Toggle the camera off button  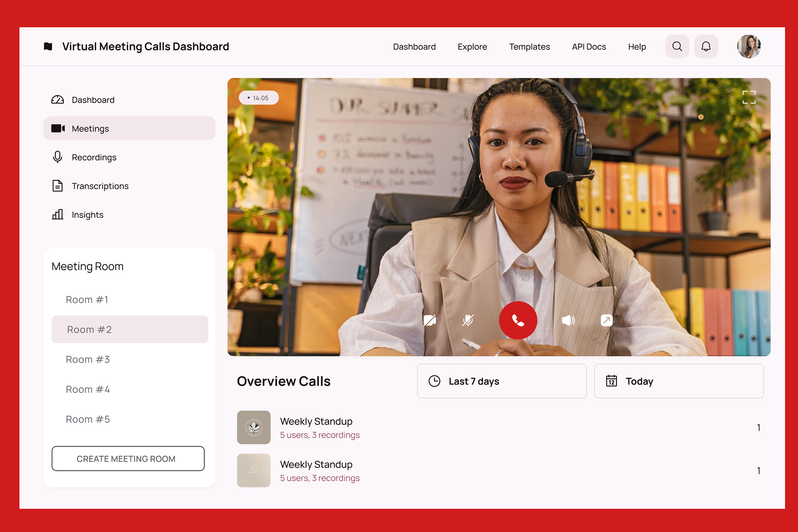tap(429, 320)
